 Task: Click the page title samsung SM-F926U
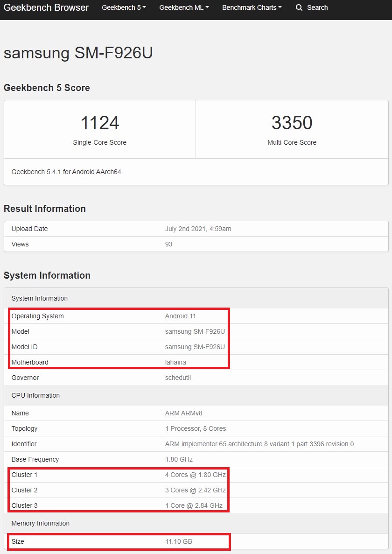[x=78, y=53]
